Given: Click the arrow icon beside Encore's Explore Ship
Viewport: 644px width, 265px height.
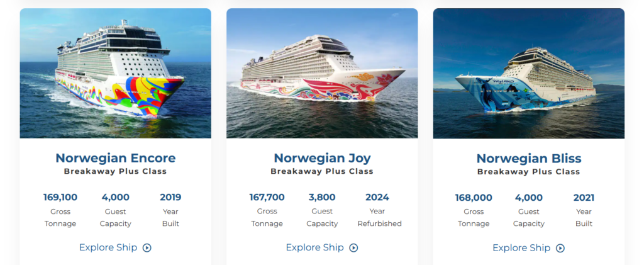Looking at the screenshot, I should pos(147,248).
